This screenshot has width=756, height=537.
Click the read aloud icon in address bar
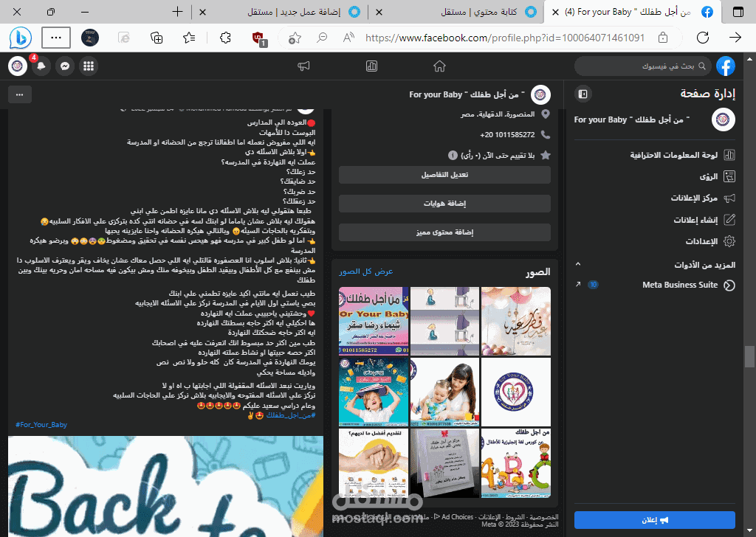[x=348, y=38]
